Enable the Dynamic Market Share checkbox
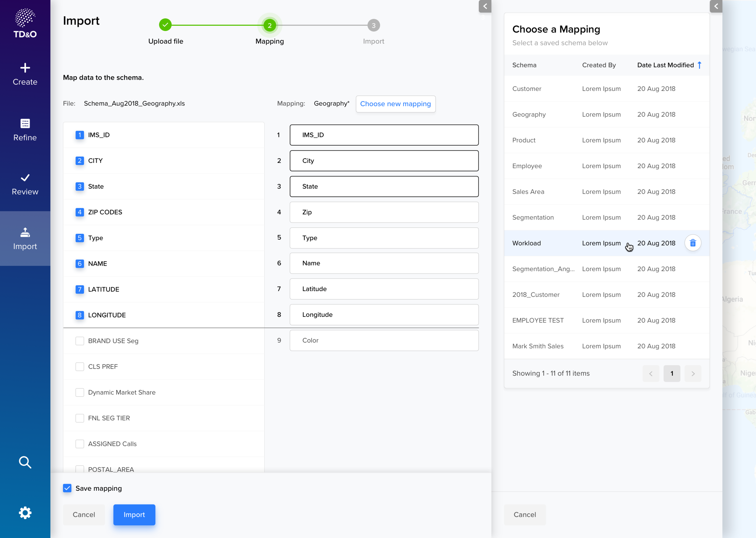The width and height of the screenshot is (756, 538). click(x=80, y=392)
